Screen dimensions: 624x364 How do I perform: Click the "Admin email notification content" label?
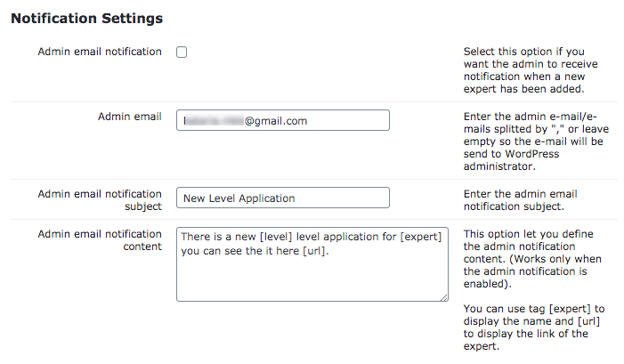100,240
